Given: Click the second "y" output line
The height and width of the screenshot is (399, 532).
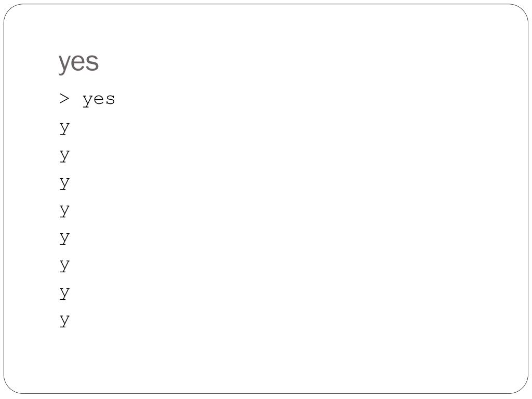Looking at the screenshot, I should point(64,156).
